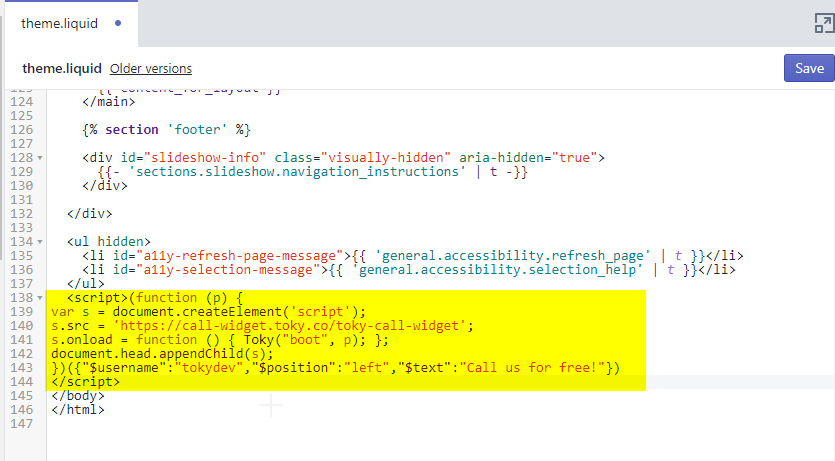835x461 pixels.
Task: Click the document.head.appendChild(s) line
Action: 162,353
